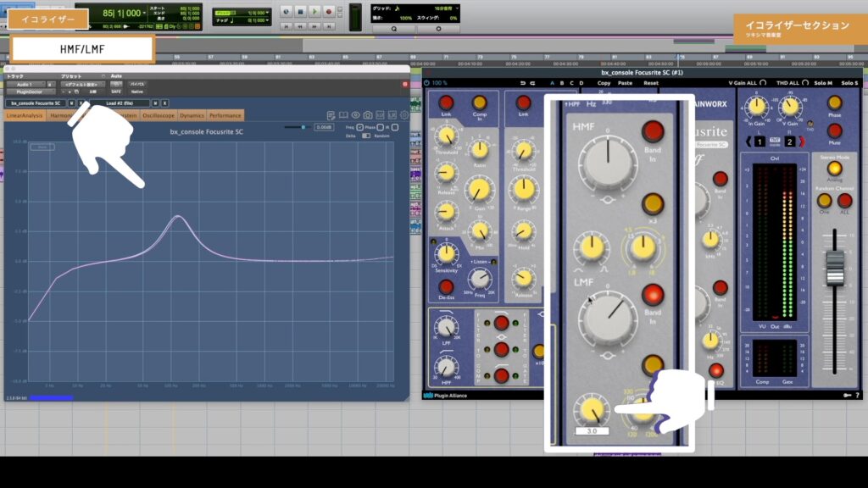Click the camera snapshot icon in PluginDoctor
This screenshot has width=868, height=488.
[x=368, y=115]
